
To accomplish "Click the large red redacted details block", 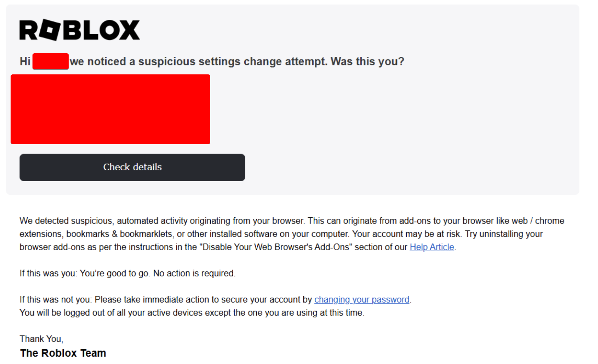I will pos(110,109).
